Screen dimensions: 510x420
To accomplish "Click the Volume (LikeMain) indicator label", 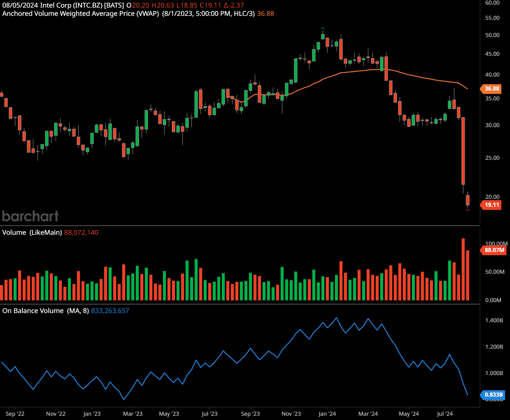I will [32, 232].
